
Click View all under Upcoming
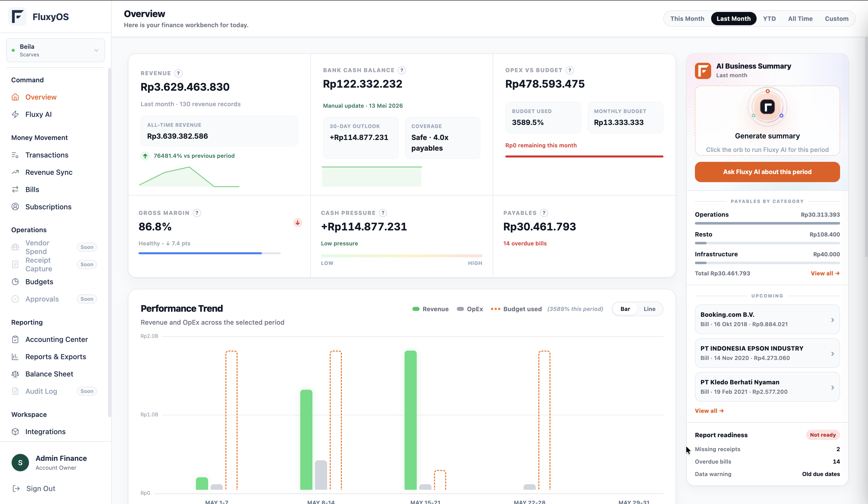tap(709, 411)
